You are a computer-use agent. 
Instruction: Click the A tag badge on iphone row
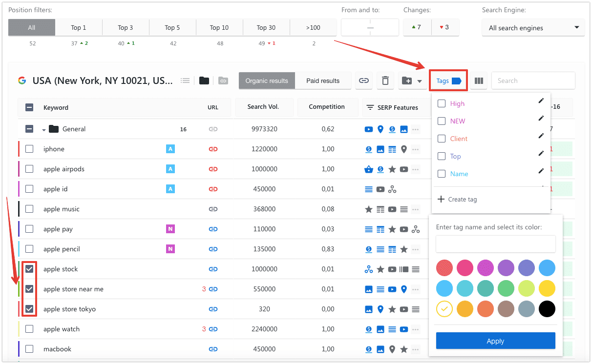point(170,149)
